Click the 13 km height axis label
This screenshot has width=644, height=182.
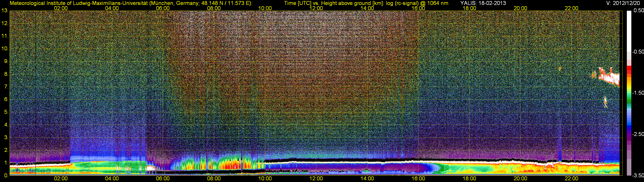5,11
